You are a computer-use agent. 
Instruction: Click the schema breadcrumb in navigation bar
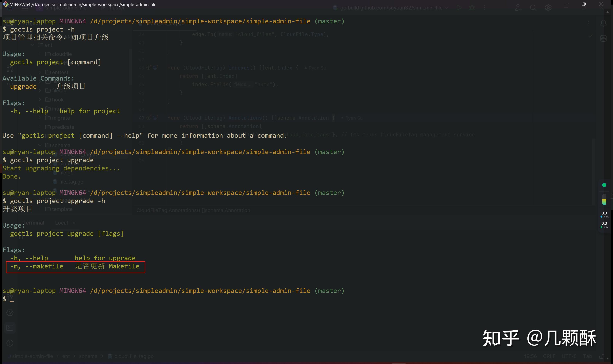[88, 356]
